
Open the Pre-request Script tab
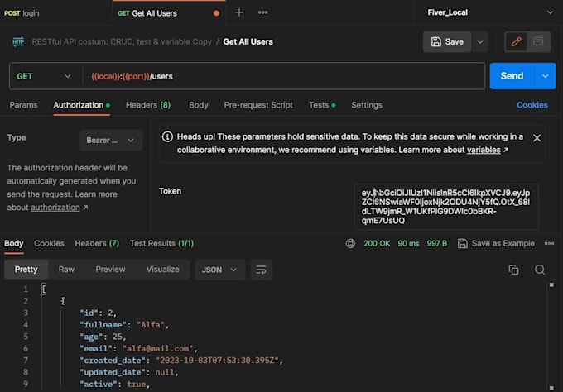(x=258, y=105)
